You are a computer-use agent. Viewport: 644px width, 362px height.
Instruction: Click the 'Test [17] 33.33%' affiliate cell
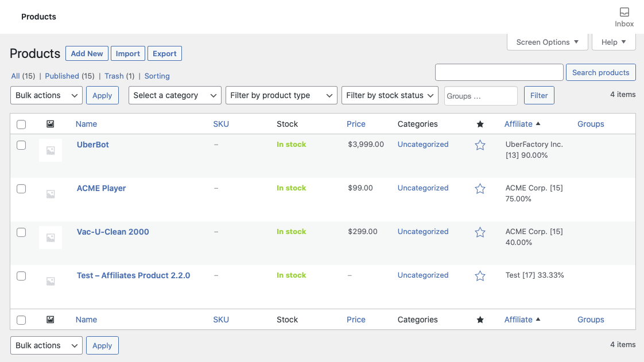pos(534,275)
